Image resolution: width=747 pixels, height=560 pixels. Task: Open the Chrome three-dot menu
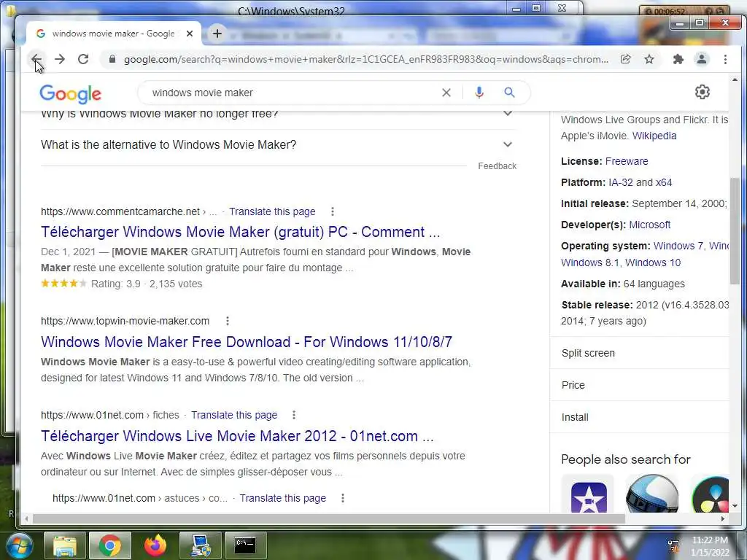point(725,59)
